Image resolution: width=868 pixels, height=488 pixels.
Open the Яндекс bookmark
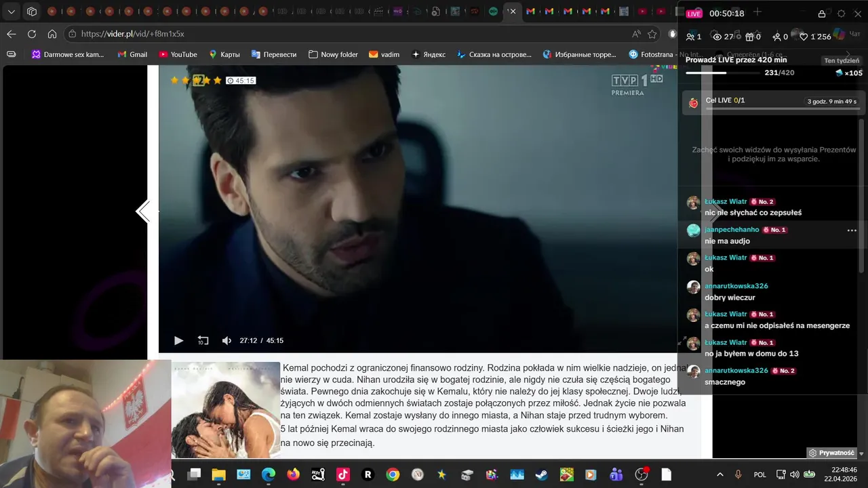point(428,54)
